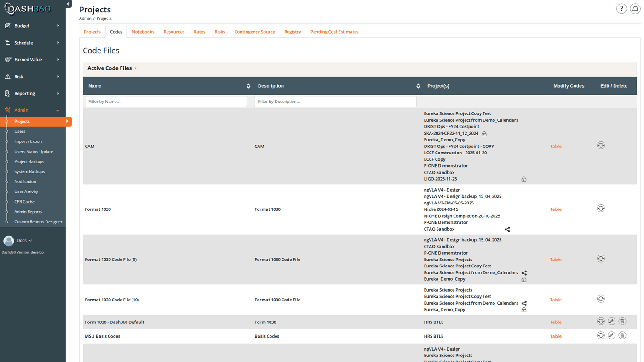This screenshot has height=362, width=644.
Task: Open Project Backups in the sidebar
Action: point(29,162)
